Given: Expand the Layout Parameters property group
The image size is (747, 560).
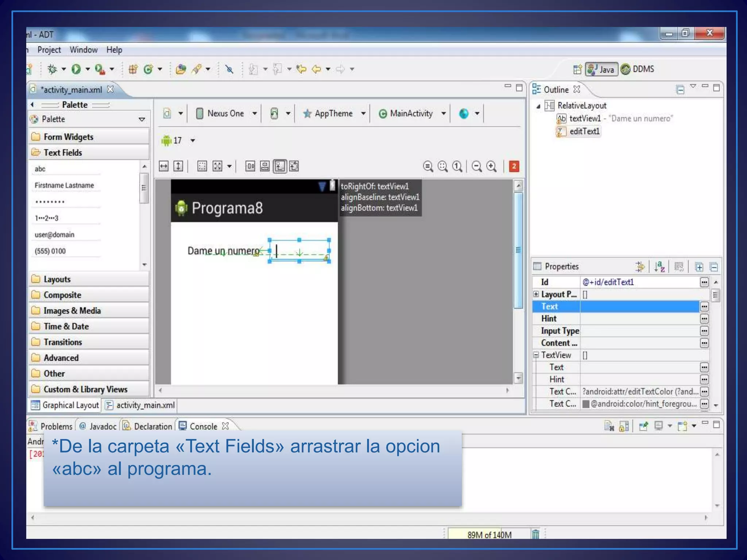Looking at the screenshot, I should tap(536, 294).
